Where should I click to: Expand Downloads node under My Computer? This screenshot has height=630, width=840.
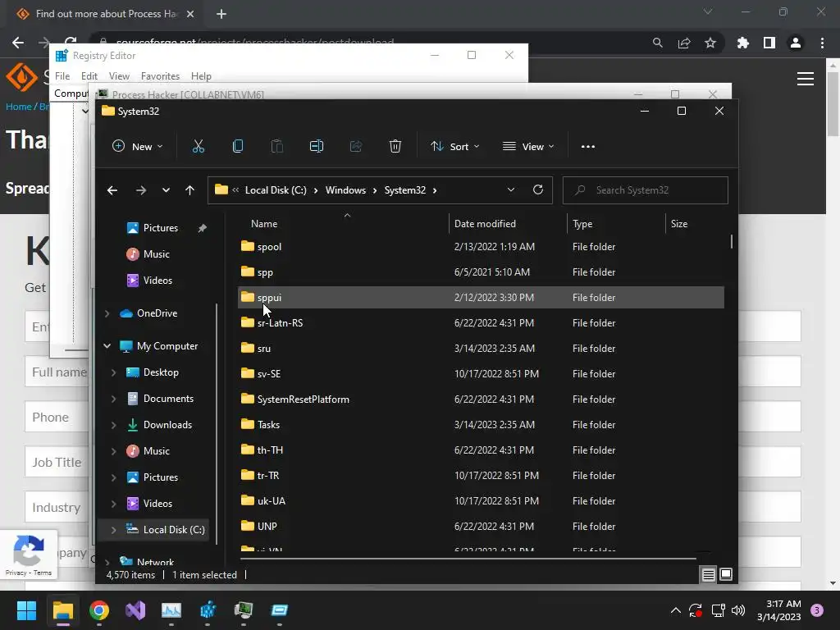click(x=113, y=425)
